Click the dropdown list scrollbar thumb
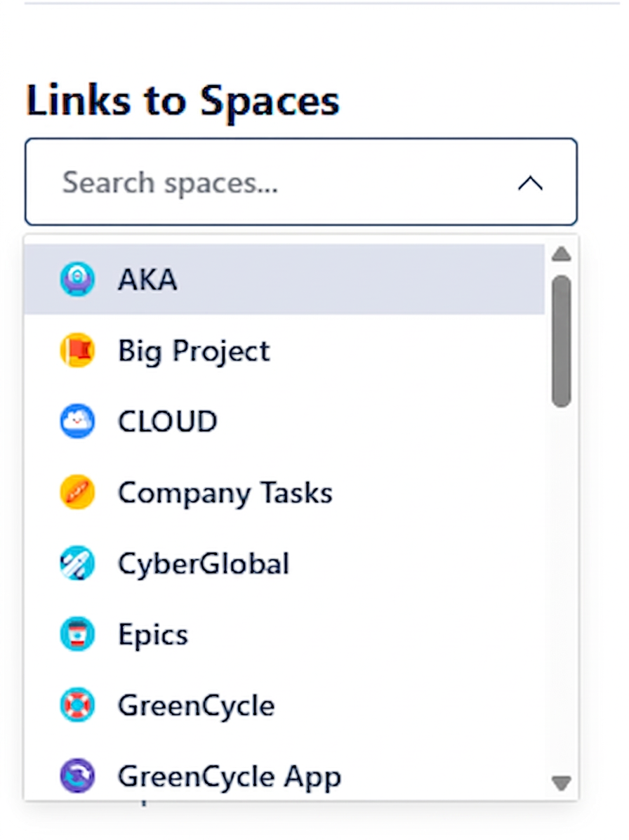 [x=561, y=341]
